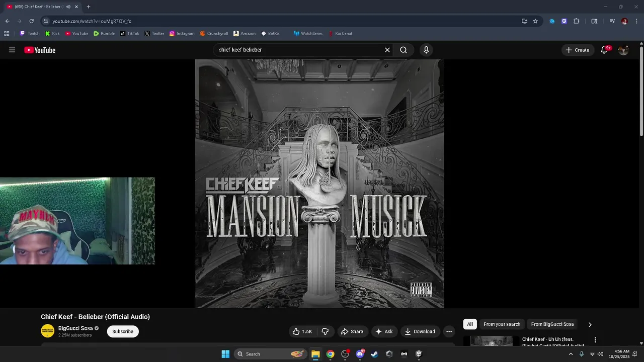644x362 pixels.
Task: Click the Create button
Action: 577,50
